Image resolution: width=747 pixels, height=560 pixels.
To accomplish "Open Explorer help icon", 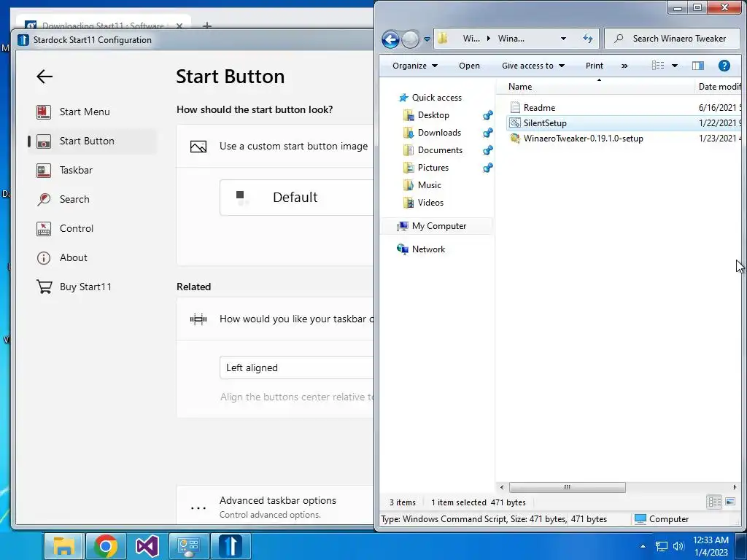I will pyautogui.click(x=724, y=66).
